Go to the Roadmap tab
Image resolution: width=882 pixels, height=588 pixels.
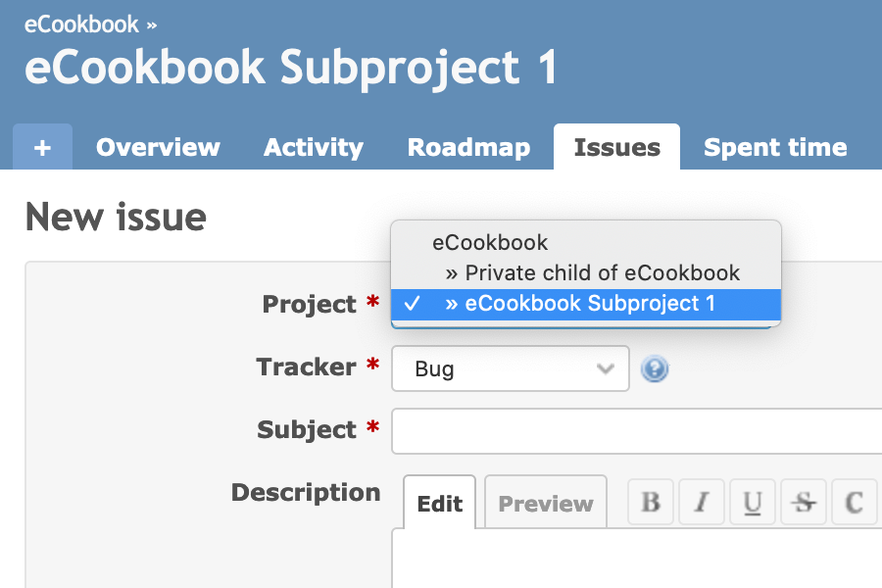tap(468, 147)
